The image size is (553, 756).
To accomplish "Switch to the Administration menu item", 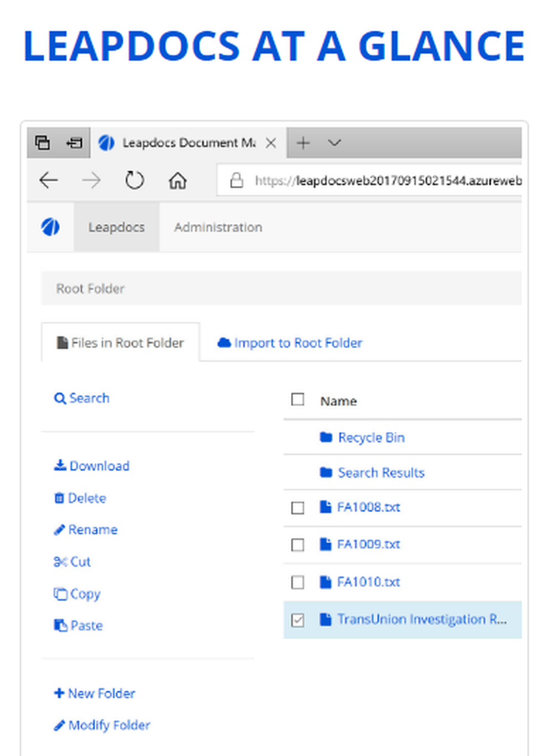I will click(x=218, y=227).
